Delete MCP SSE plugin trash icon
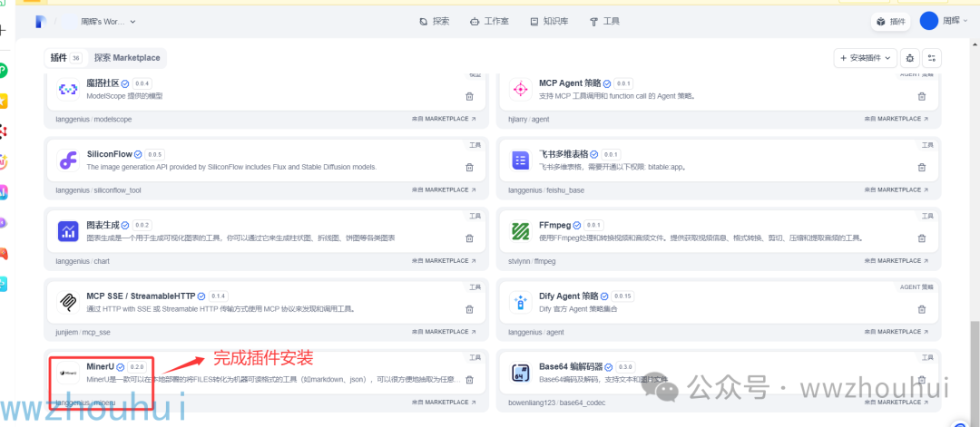 coord(469,309)
